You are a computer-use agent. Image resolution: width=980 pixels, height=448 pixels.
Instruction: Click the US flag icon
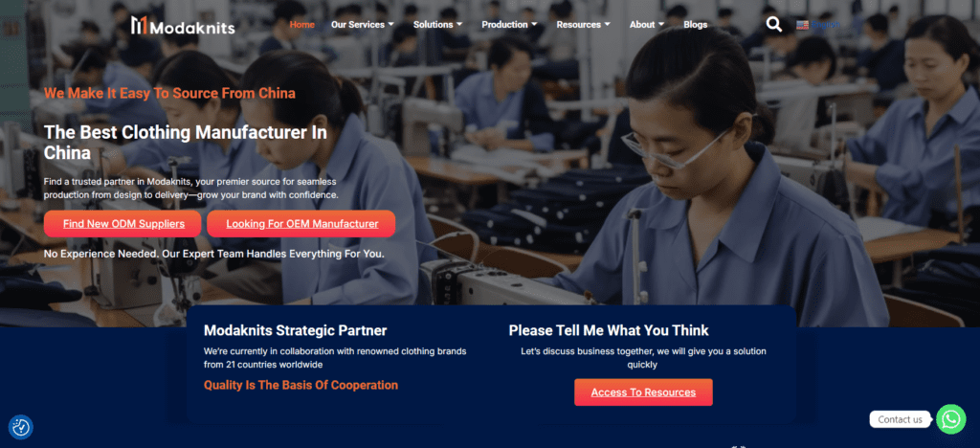803,25
